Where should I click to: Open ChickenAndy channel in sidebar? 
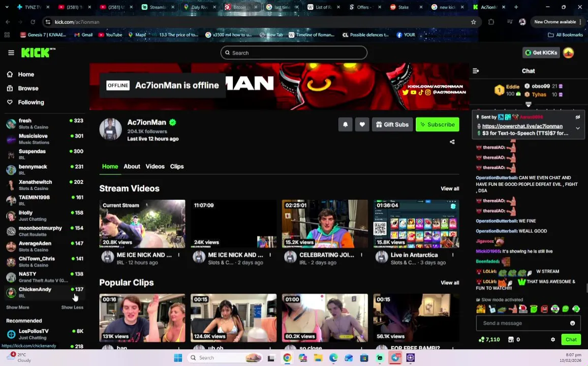(x=45, y=292)
